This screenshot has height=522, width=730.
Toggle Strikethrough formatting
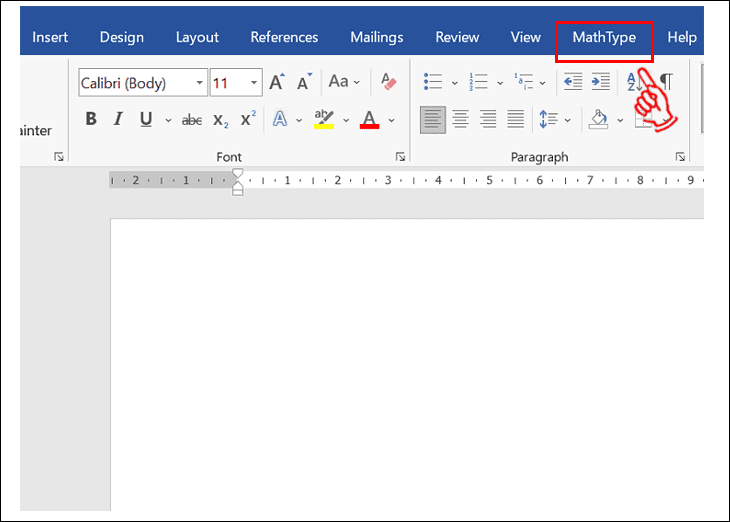coord(191,120)
